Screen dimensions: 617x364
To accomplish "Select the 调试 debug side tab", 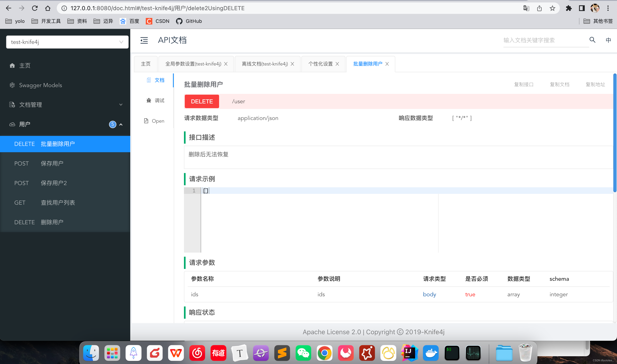I will tap(155, 101).
